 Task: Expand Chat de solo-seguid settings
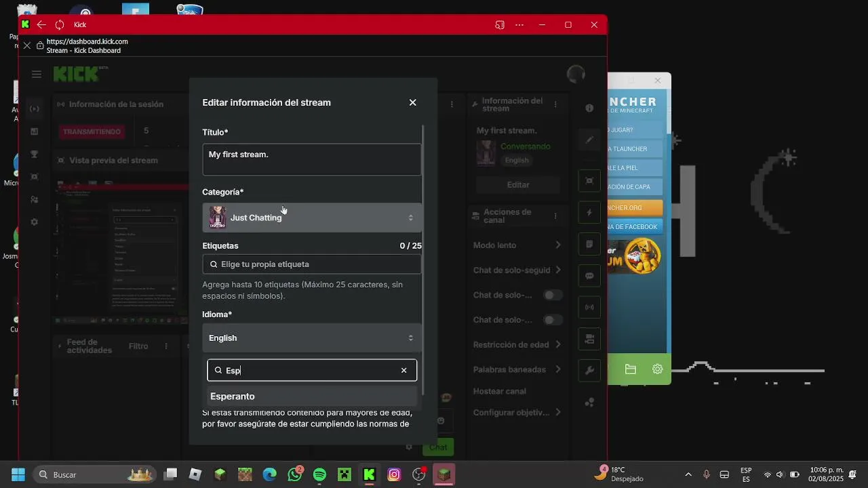click(518, 270)
